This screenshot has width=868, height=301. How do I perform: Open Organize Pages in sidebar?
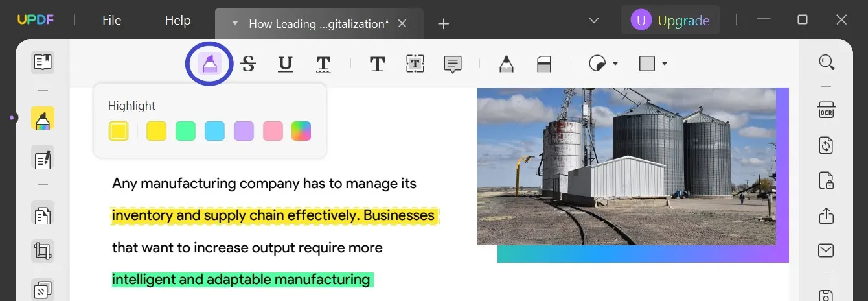point(43,213)
